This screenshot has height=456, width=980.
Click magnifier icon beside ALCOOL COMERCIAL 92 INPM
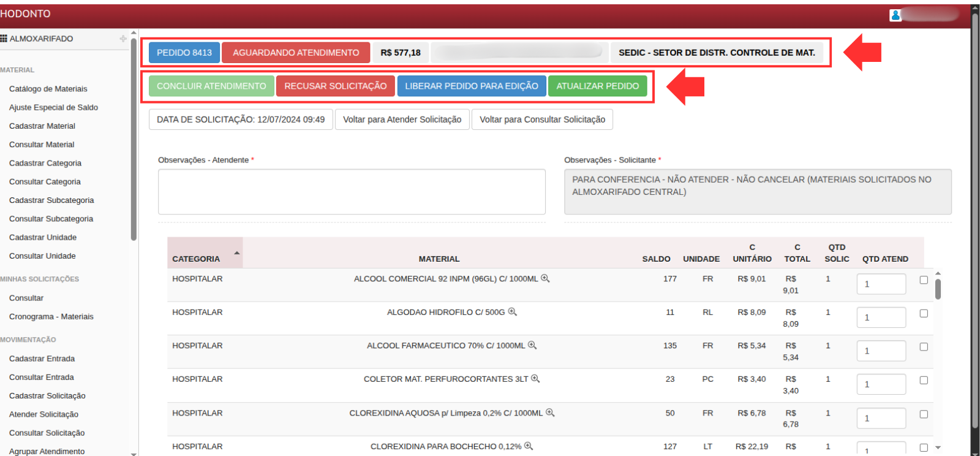click(545, 278)
